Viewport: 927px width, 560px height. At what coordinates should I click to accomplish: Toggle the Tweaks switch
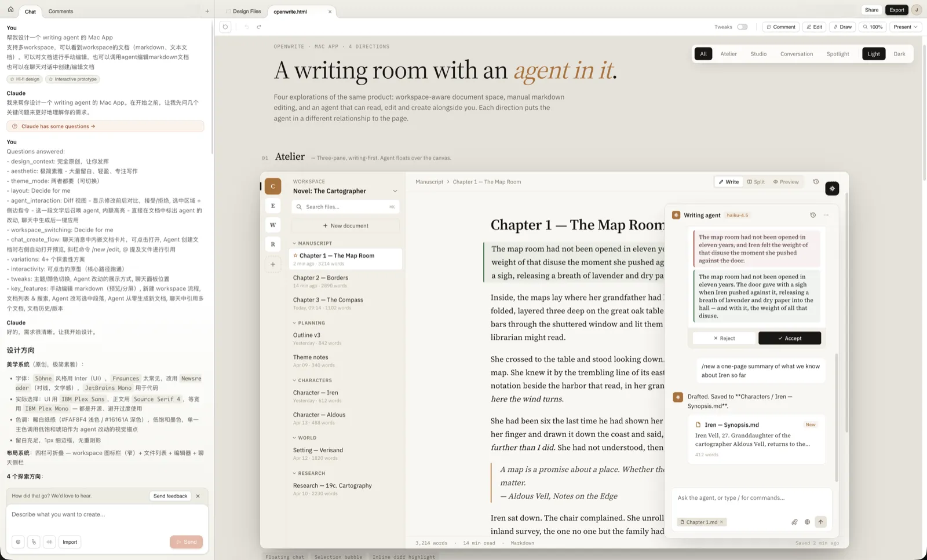click(742, 27)
